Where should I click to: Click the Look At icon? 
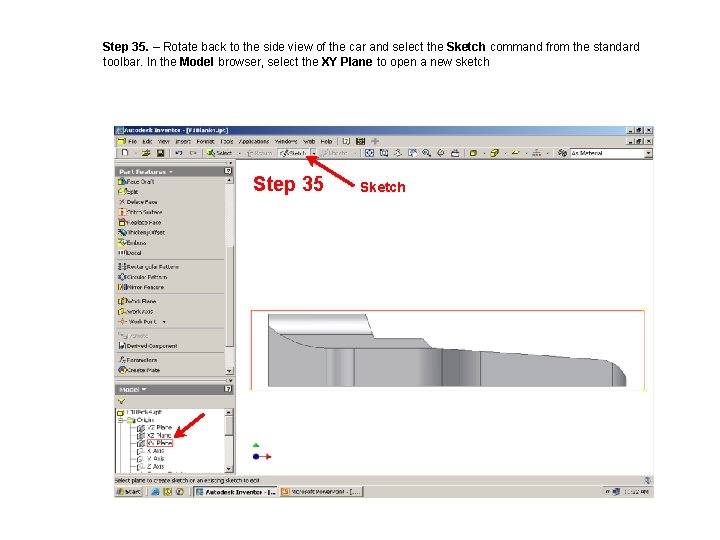pos(455,153)
